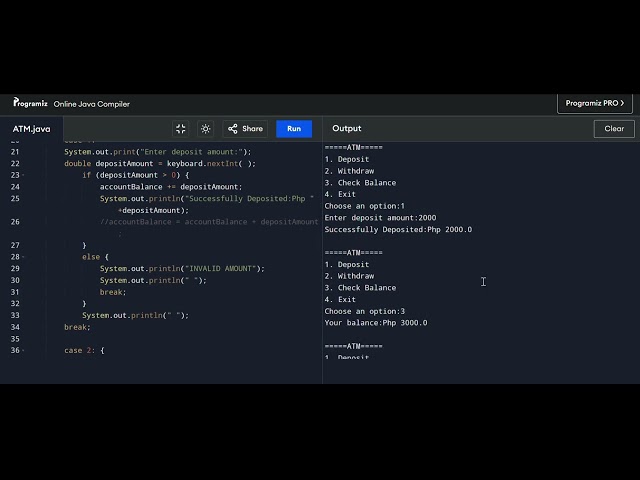This screenshot has height=480, width=640.
Task: Place cursor in 'Enter deposit amount:' string
Action: click(x=191, y=152)
